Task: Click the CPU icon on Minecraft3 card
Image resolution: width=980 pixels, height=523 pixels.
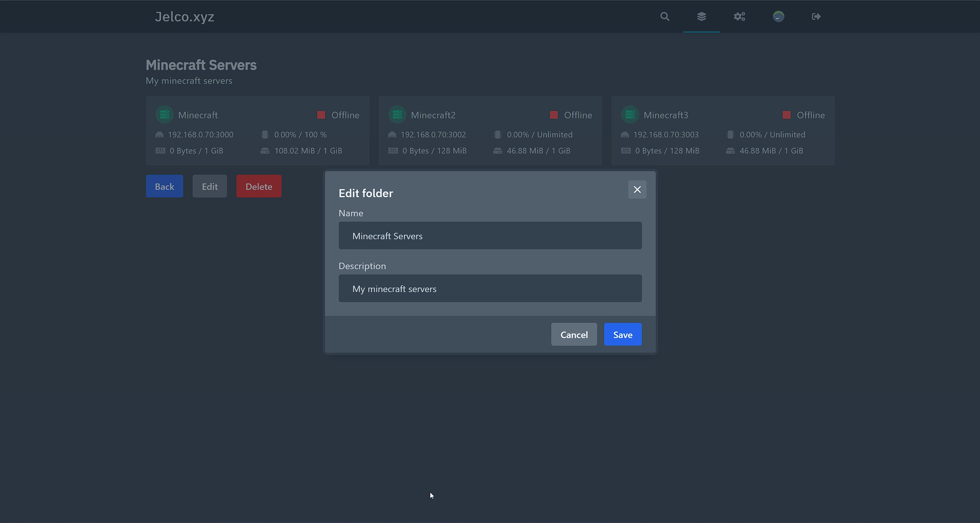Action: click(x=730, y=135)
